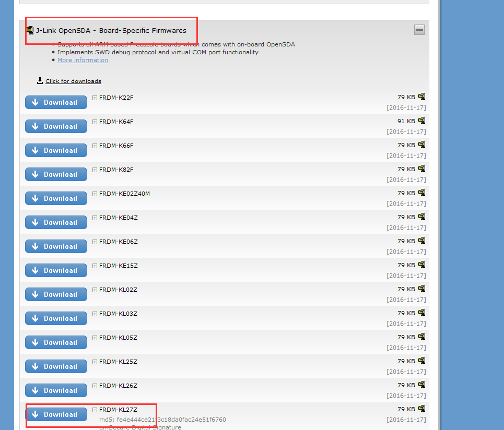Expand details for FRDM-KE04Z
Viewport: 504px width, 430px height.
click(95, 218)
